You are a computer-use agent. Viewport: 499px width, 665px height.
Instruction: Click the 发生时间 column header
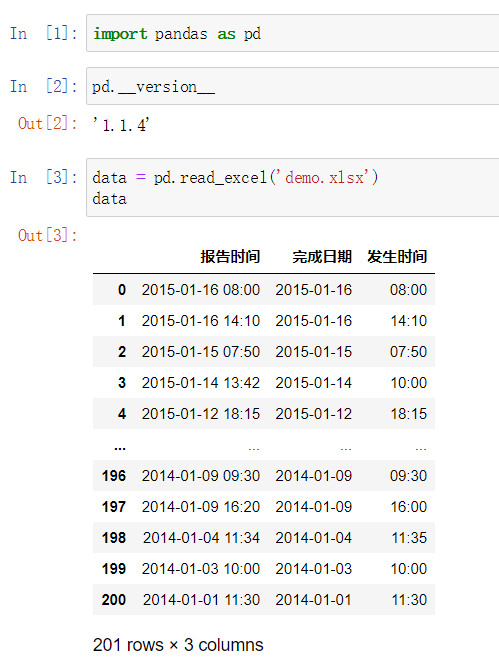click(x=397, y=257)
